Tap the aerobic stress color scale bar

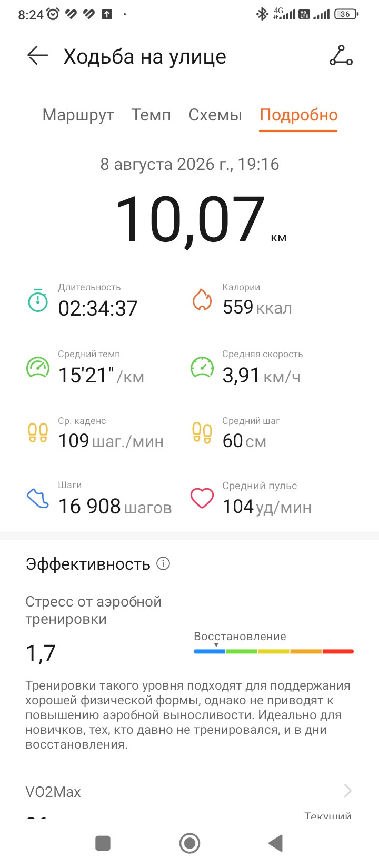point(274,651)
